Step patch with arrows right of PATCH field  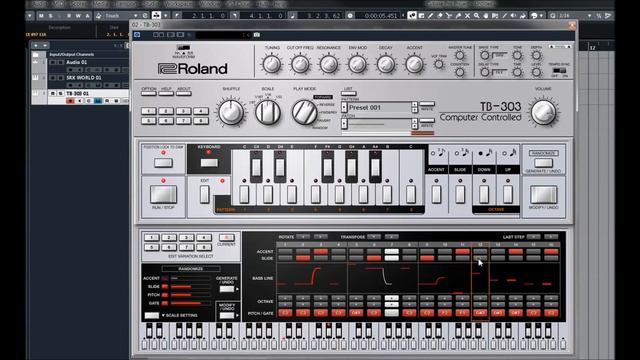(x=415, y=124)
